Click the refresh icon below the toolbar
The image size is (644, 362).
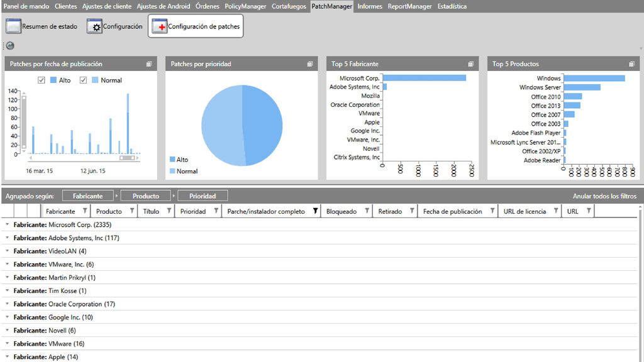(10, 45)
